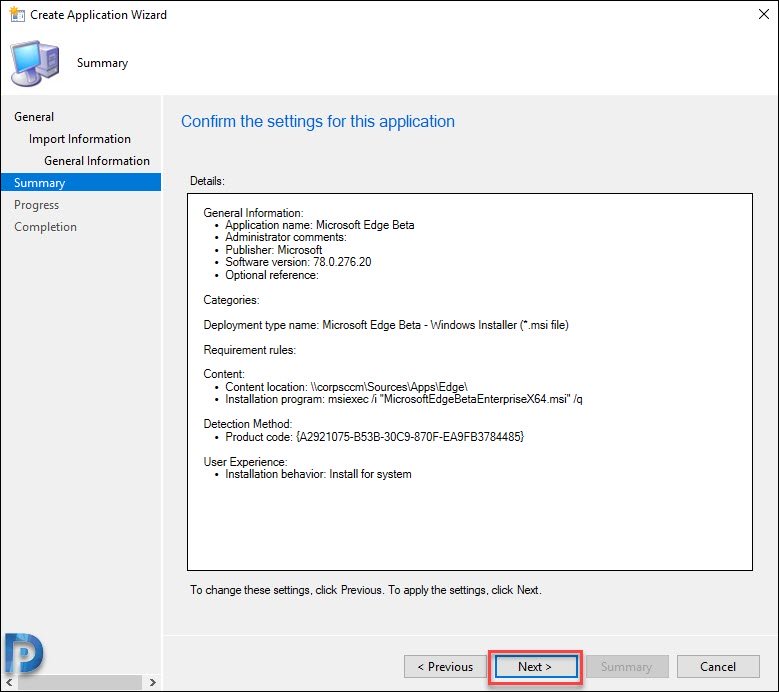
Task: Open the General Information step
Action: [x=97, y=160]
